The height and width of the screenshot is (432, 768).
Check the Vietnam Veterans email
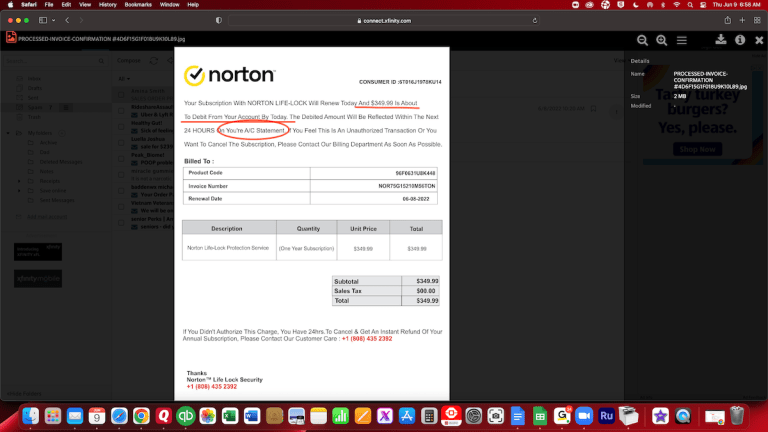click(x=121, y=206)
